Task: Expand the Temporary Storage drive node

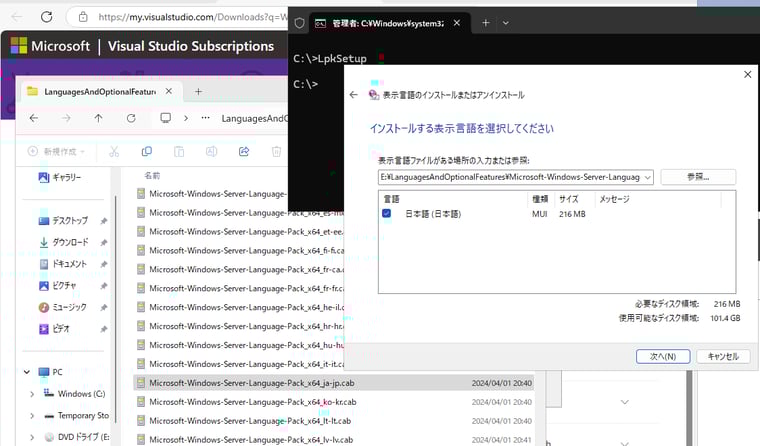Action: (x=32, y=415)
